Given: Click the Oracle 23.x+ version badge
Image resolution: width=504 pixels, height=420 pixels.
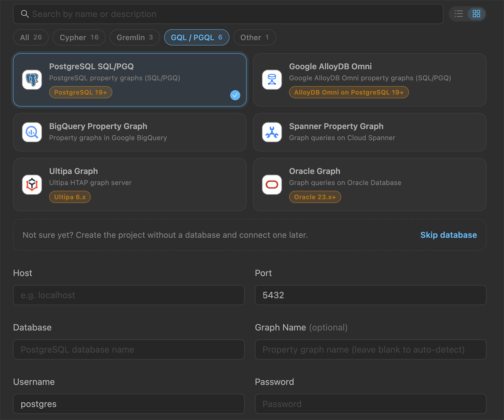Looking at the screenshot, I should coord(315,197).
